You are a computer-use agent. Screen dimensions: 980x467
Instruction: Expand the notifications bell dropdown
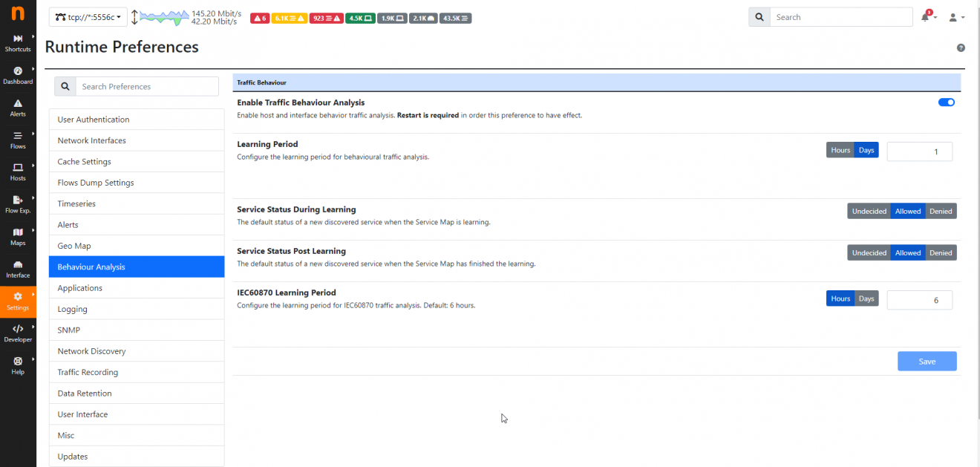pyautogui.click(x=926, y=16)
